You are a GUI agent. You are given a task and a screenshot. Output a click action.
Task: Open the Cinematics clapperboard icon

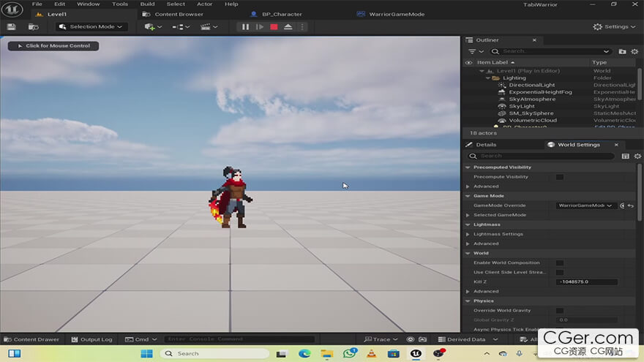[x=209, y=26]
